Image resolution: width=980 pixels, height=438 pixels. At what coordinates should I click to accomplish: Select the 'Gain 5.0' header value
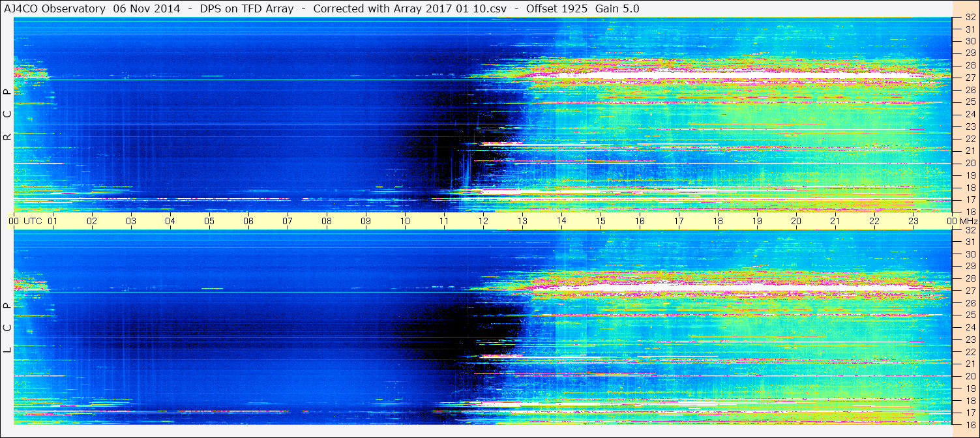(617, 8)
